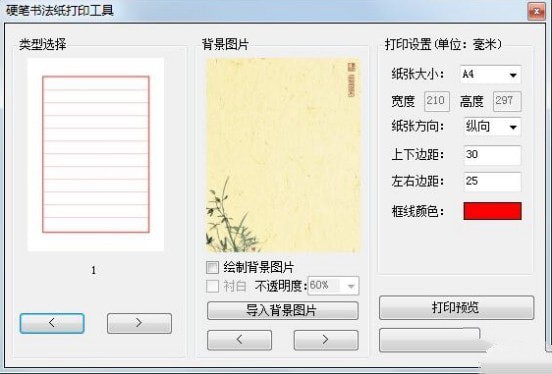
Task: Click the 框线颜色: label
Action: click(x=418, y=211)
